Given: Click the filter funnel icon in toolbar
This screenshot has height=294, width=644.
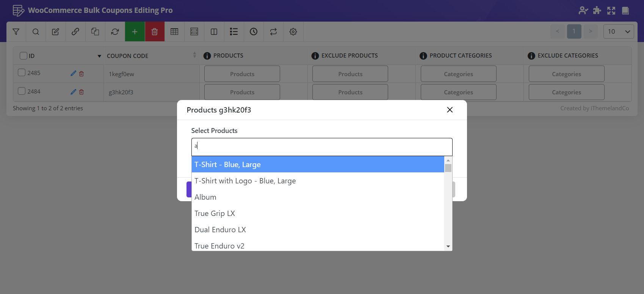Looking at the screenshot, I should [x=16, y=32].
